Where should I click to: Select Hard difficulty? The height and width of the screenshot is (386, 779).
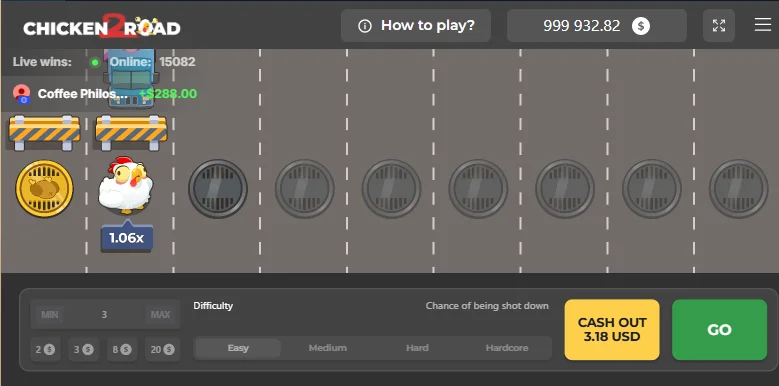[417, 348]
